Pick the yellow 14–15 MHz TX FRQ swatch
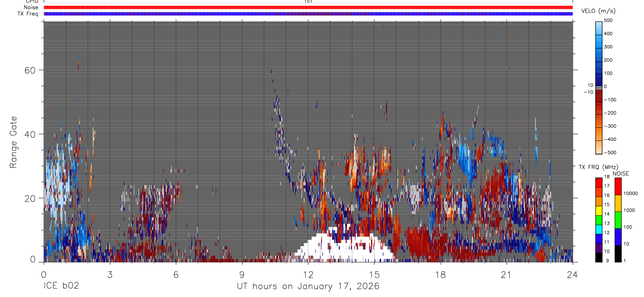Viewport: 644px width, 297px height. click(x=599, y=211)
